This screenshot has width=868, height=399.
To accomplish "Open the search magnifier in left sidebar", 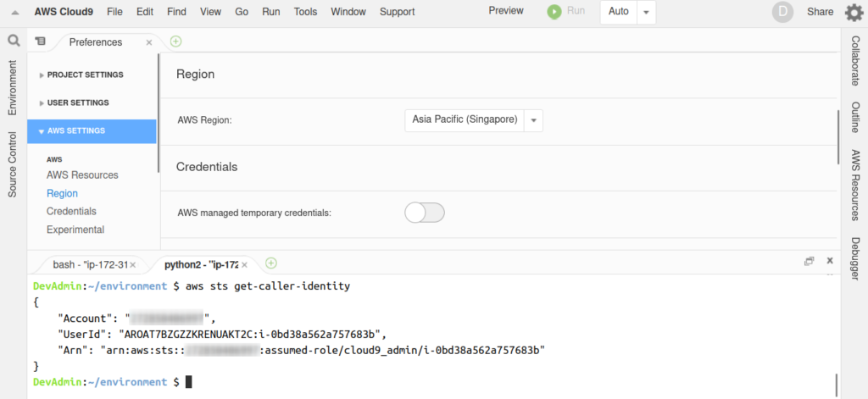I will click(14, 41).
